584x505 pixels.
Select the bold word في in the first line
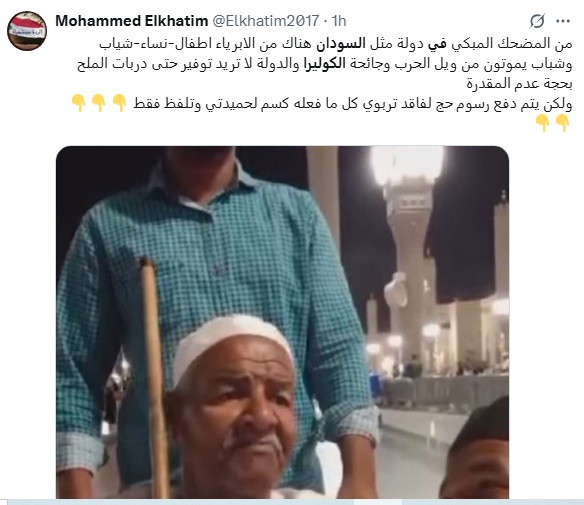coord(437,44)
